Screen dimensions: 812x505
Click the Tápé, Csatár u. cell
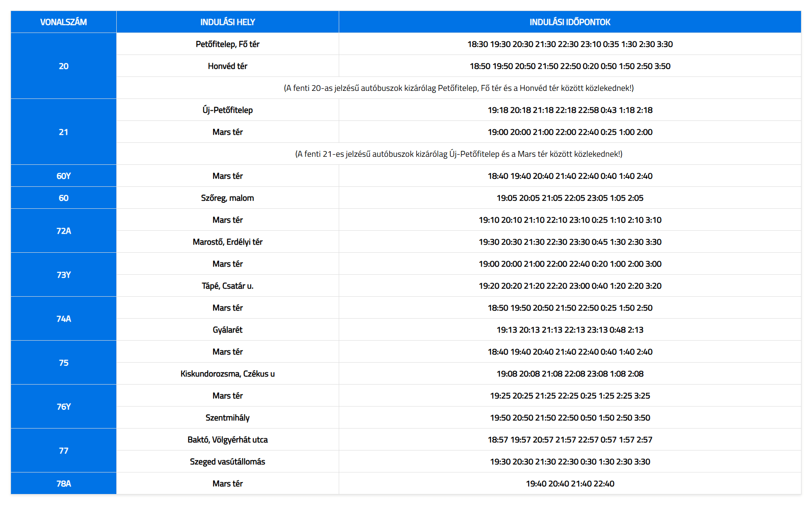tap(228, 286)
